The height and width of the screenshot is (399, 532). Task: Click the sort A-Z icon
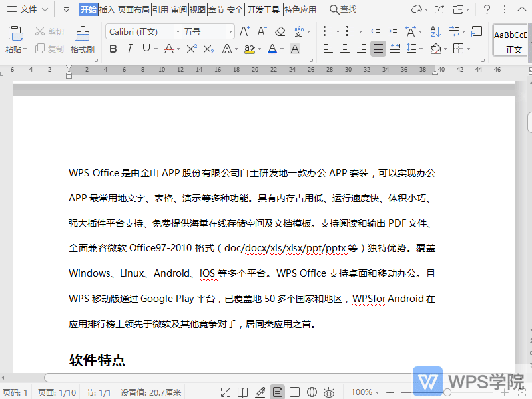pos(435,31)
